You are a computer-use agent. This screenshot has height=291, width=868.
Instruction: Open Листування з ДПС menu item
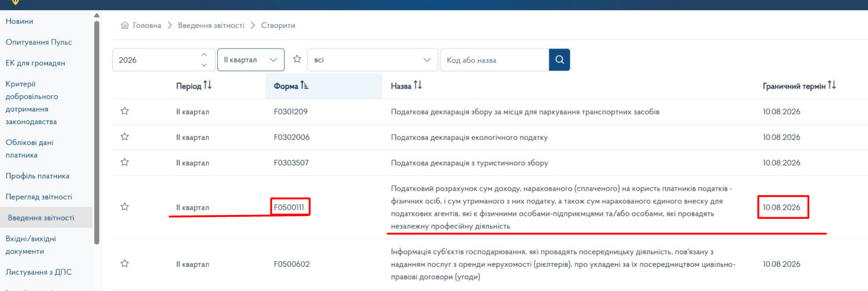[39, 272]
